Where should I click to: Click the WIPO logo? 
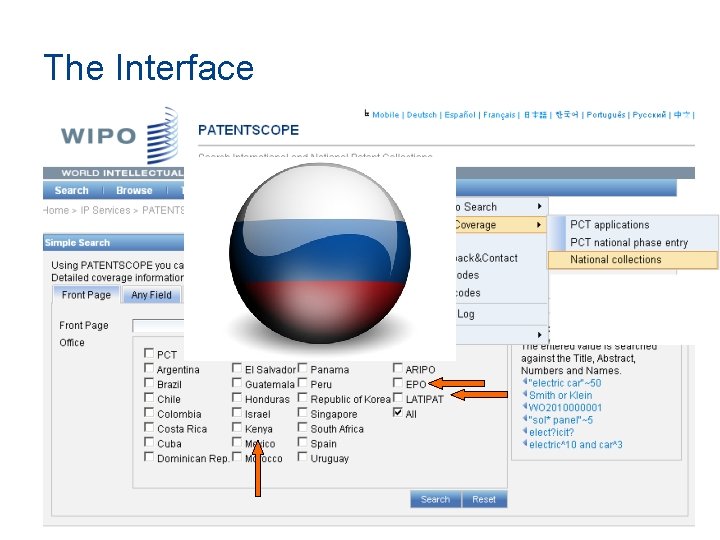(x=119, y=135)
